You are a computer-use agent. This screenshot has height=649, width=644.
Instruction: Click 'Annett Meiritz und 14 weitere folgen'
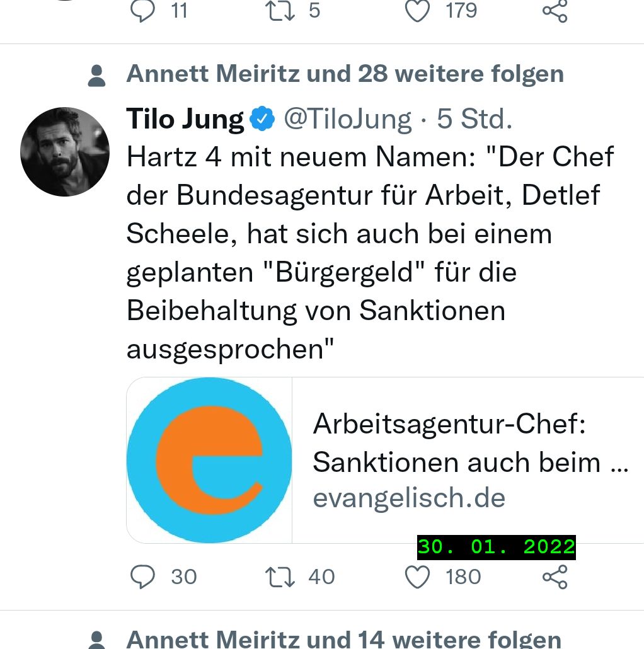pyautogui.click(x=343, y=639)
